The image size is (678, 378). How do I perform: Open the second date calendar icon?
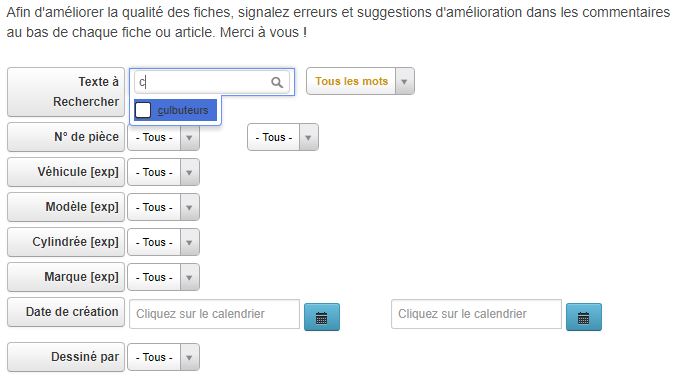584,317
